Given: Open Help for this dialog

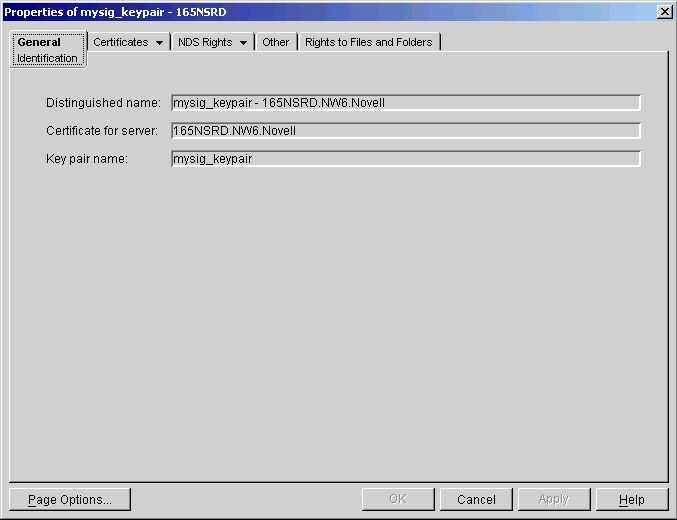Looking at the screenshot, I should (x=632, y=500).
